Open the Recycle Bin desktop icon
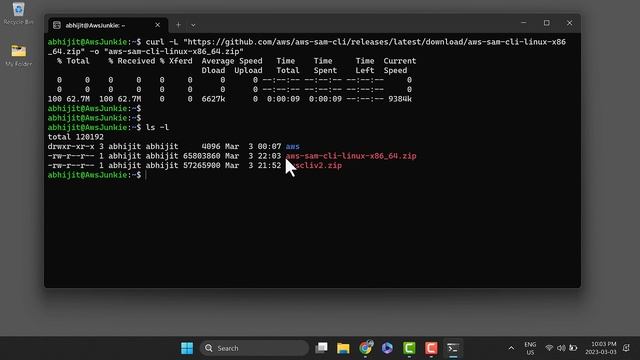Viewport: 640px width, 360px height. click(x=18, y=13)
